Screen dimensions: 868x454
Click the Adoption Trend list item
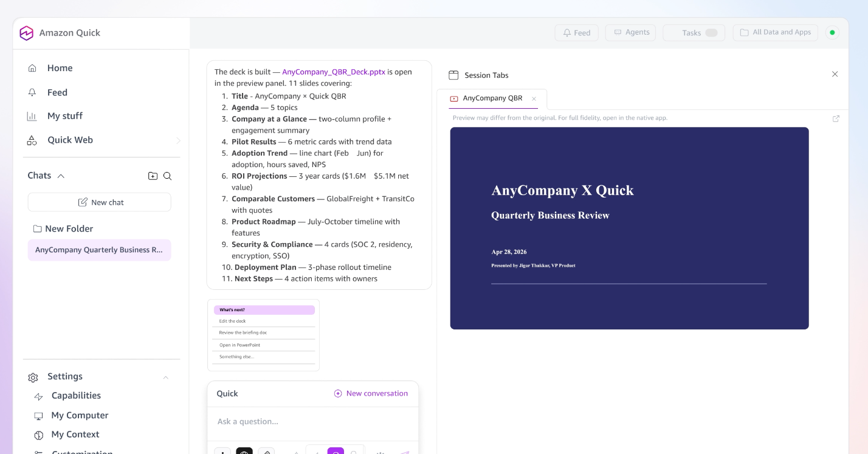tap(308, 159)
